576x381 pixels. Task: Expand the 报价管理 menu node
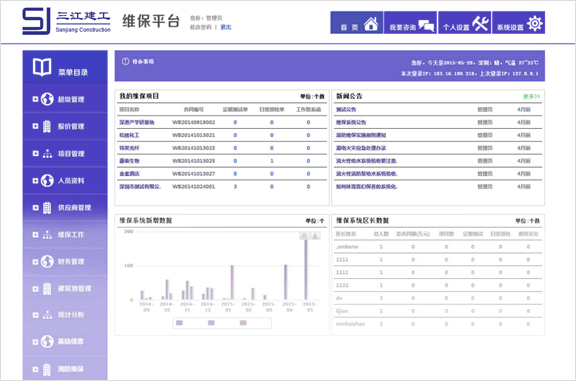coord(35,126)
